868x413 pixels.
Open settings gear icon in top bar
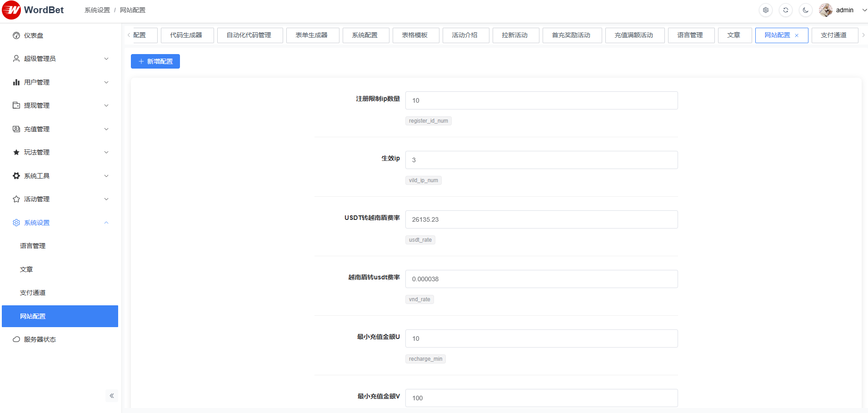click(x=766, y=10)
